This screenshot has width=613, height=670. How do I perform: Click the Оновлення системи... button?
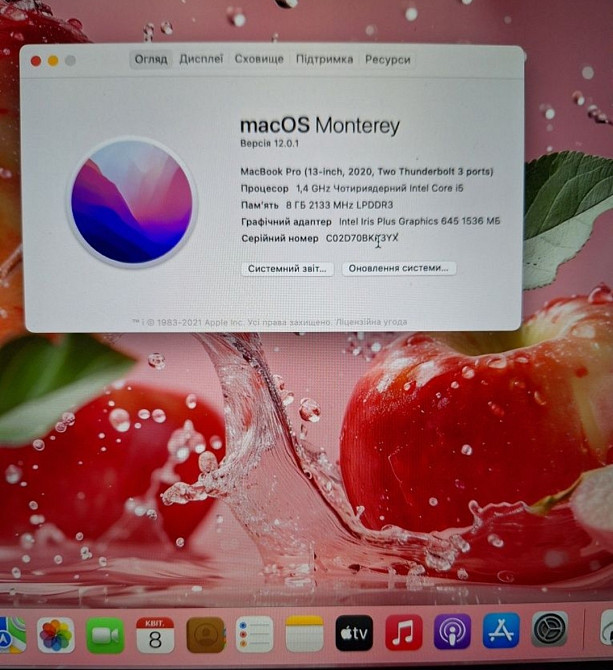pyautogui.click(x=399, y=268)
